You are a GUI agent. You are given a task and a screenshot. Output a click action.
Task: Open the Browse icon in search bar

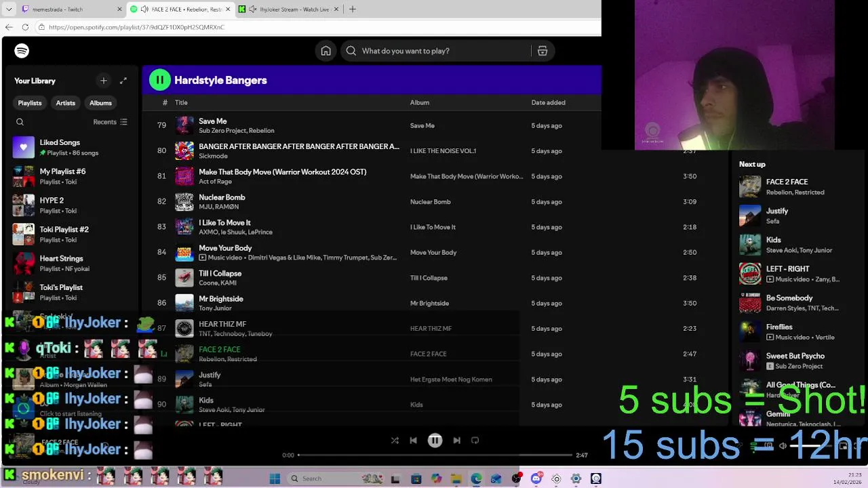coord(542,51)
